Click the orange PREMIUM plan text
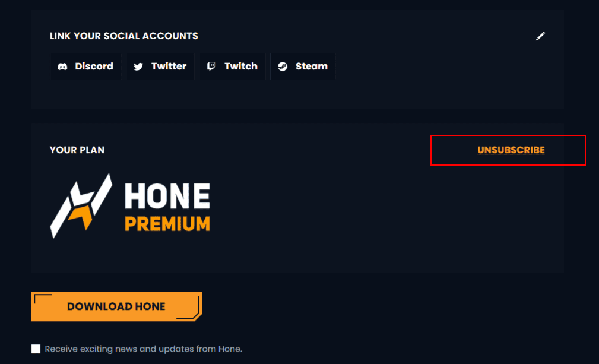Viewport: 599px width, 364px height. tap(167, 224)
